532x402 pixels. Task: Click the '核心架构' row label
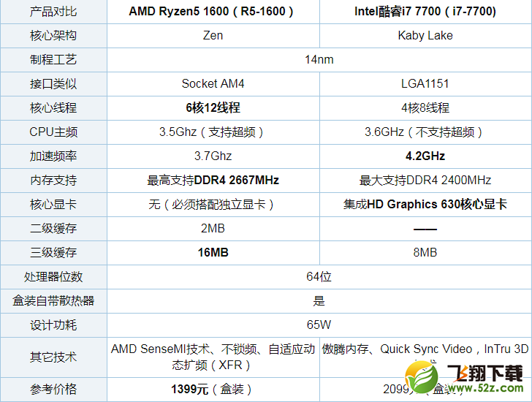pos(53,36)
